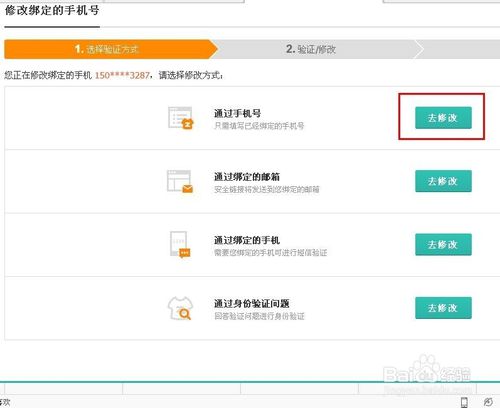Click the bound email envelope icon

click(180, 181)
